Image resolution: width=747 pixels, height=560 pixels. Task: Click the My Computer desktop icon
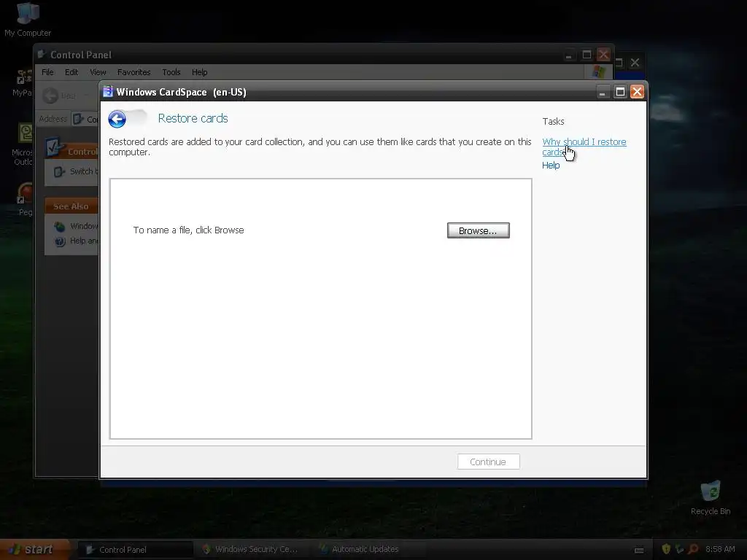coord(28,19)
